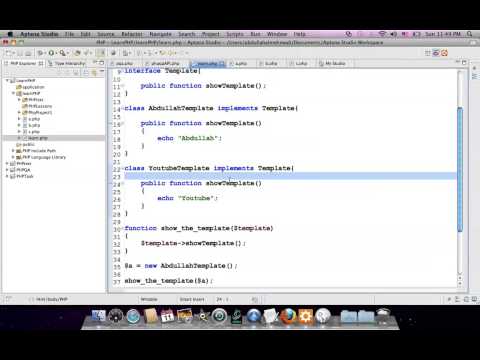
Task: Fold the YoutubeTemplate class at line 22
Action: (x=122, y=168)
